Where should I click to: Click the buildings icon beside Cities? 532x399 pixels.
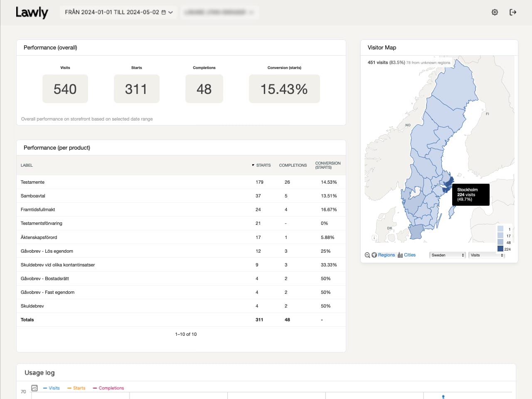[400, 255]
